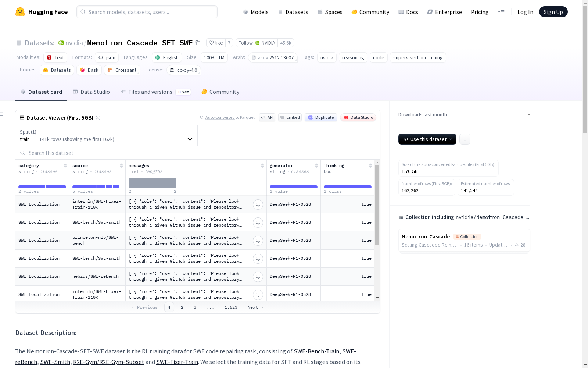Open the SWE-Fixer-Train link
This screenshot has height=368, width=588.
click(177, 362)
